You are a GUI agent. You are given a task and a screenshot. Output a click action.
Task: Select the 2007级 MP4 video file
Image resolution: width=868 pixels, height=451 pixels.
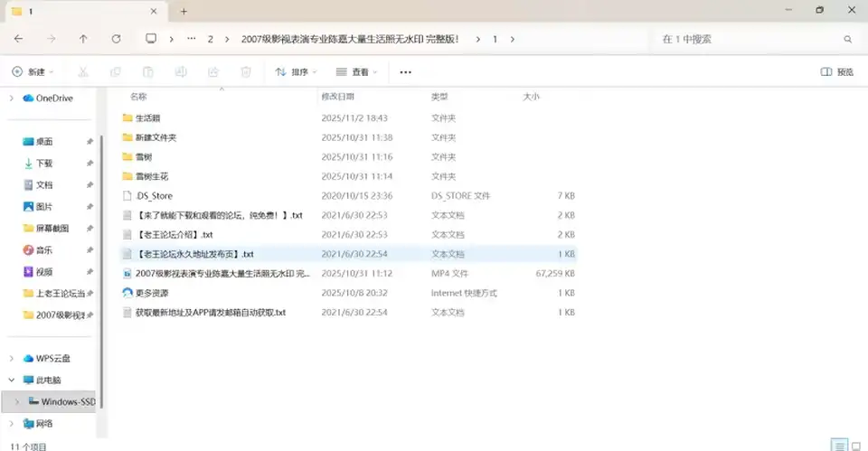[349, 273]
